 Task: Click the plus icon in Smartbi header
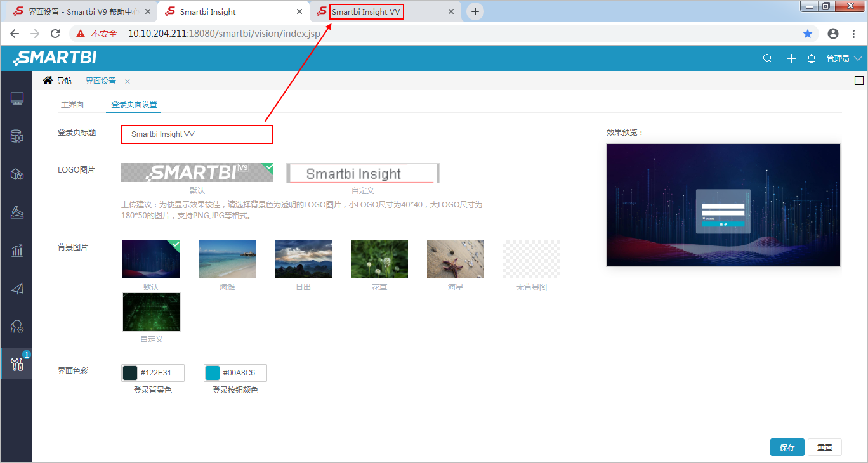click(x=791, y=58)
